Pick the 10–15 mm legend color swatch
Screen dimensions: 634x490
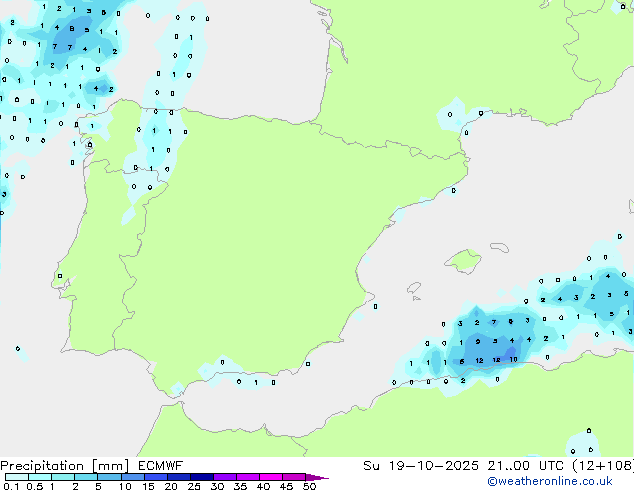(132, 477)
